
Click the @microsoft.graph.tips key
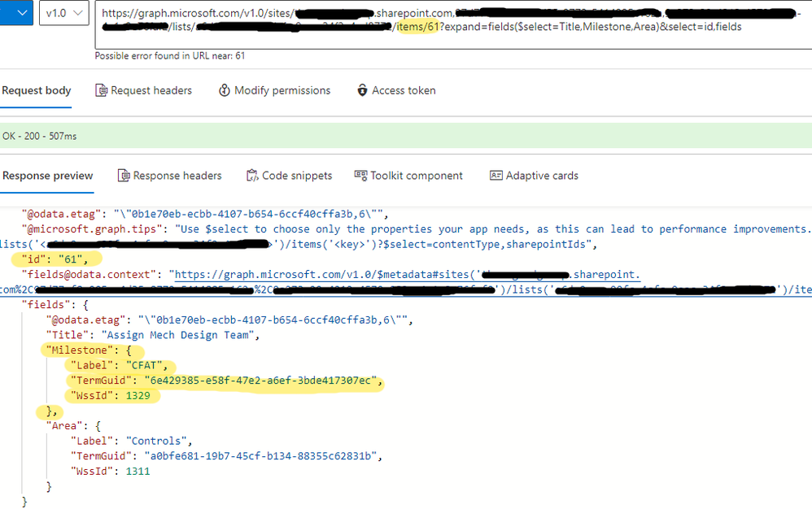pyautogui.click(x=91, y=229)
